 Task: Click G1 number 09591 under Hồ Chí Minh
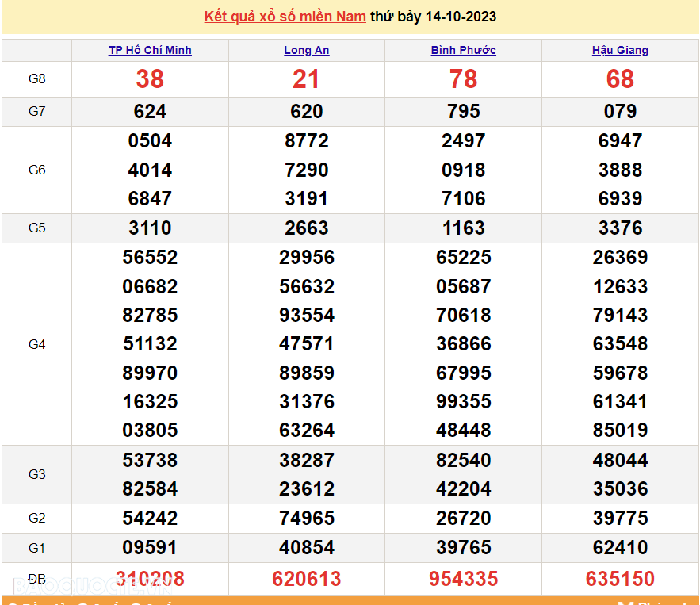tap(150, 548)
